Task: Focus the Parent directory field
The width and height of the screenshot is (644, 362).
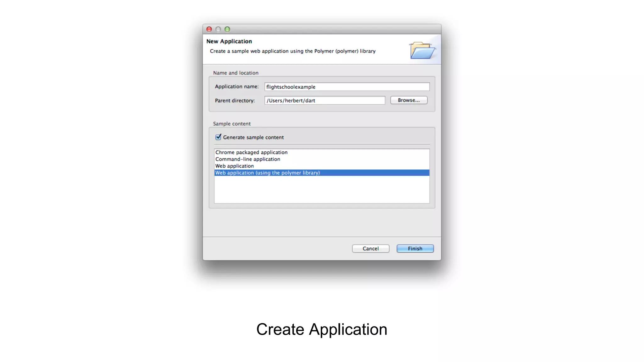Action: coord(325,100)
